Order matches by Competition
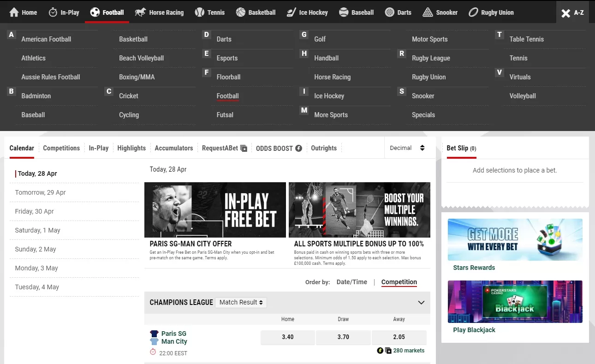The width and height of the screenshot is (595, 364). [399, 282]
